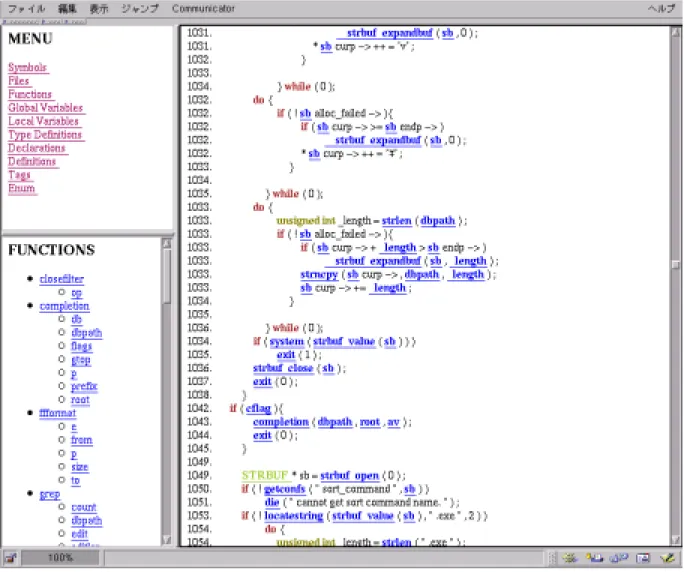684x572 pixels.
Task: Follow the Files link in MENU
Action: coord(19,81)
